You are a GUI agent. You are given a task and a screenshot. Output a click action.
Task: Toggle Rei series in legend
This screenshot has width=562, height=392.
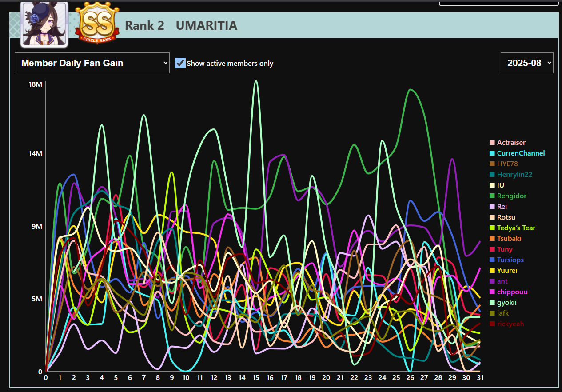point(498,207)
